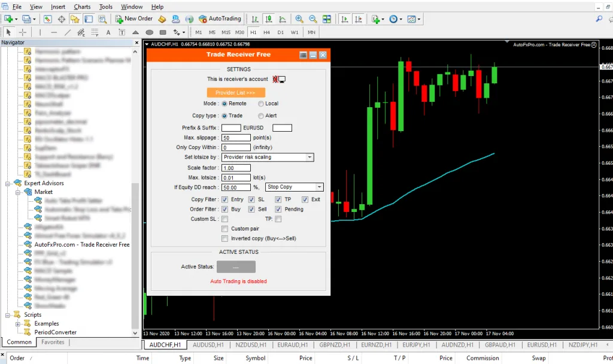
Task: Open the Tools menu
Action: 105,7
